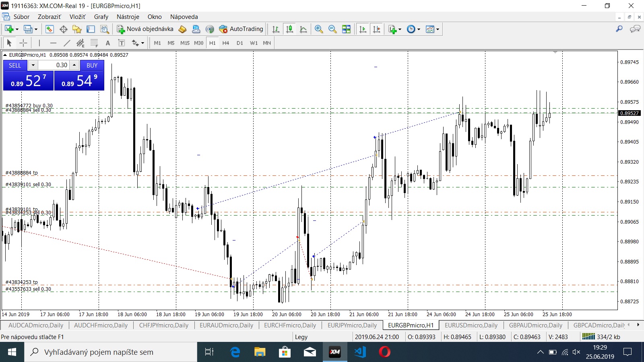Increase lot volume with the up arrow
644x362 pixels.
[74, 65]
